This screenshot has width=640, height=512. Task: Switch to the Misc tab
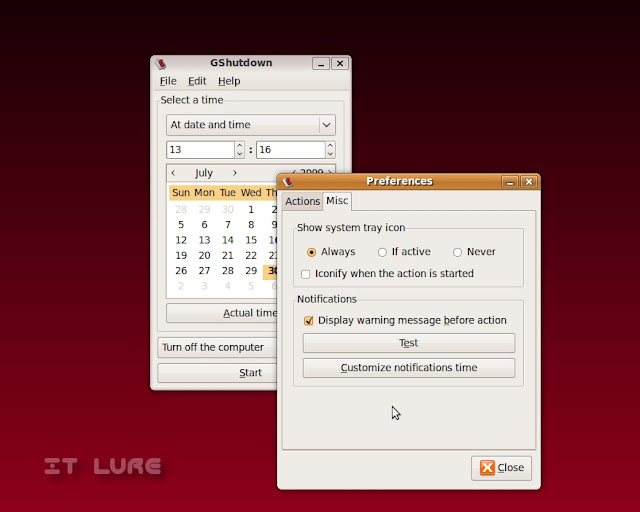pyautogui.click(x=337, y=201)
